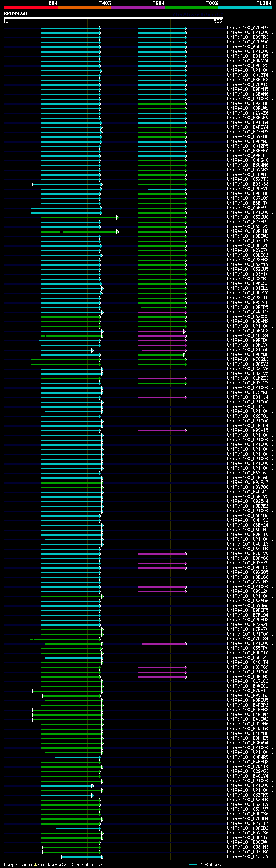Screen dimensions: 276x868
Task: Click the white query sequence bar
Action: (114, 18)
